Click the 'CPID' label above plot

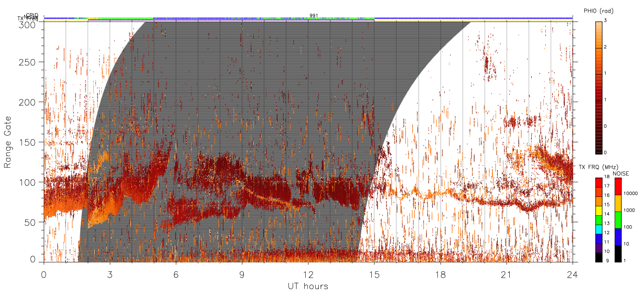[x=32, y=15]
